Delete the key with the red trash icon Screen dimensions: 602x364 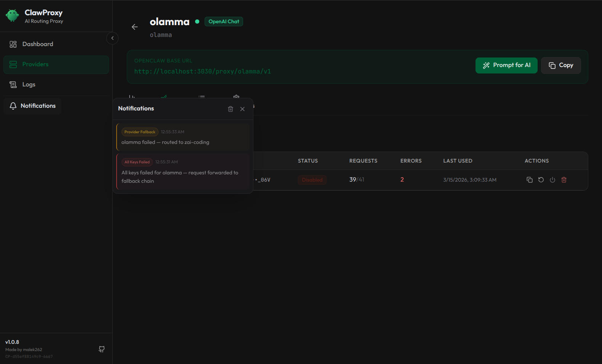click(x=564, y=180)
